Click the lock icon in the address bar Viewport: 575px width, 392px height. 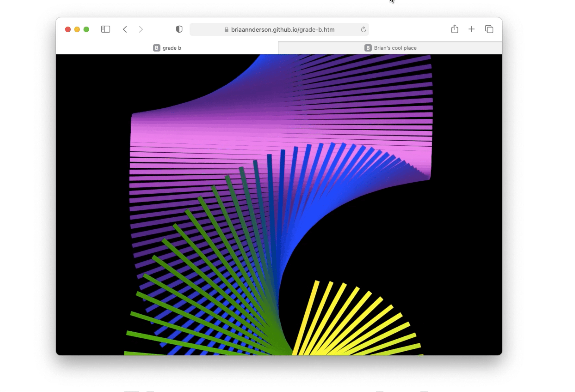[226, 30]
